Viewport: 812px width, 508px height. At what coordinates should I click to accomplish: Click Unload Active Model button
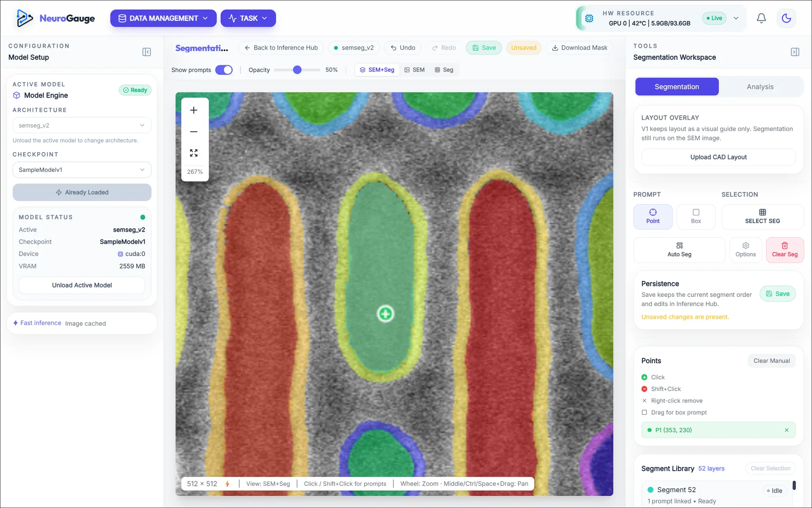pyautogui.click(x=82, y=285)
